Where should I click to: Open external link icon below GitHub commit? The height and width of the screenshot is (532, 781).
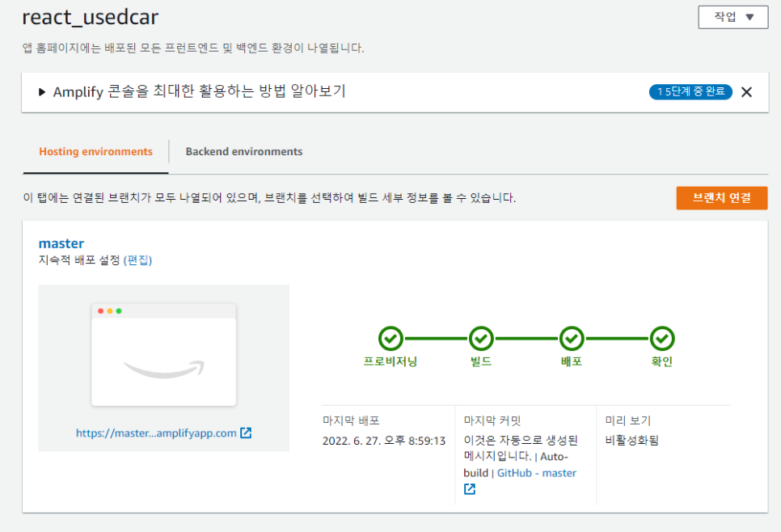pyautogui.click(x=470, y=489)
